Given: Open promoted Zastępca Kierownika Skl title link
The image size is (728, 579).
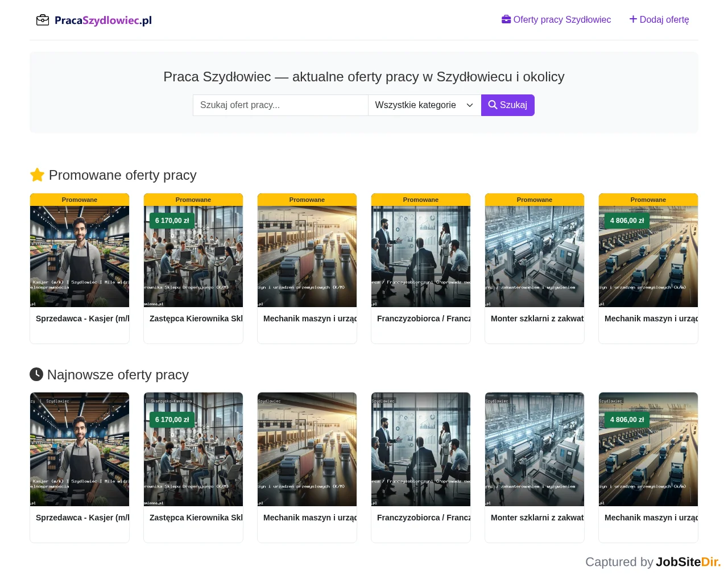Looking at the screenshot, I should click(196, 319).
